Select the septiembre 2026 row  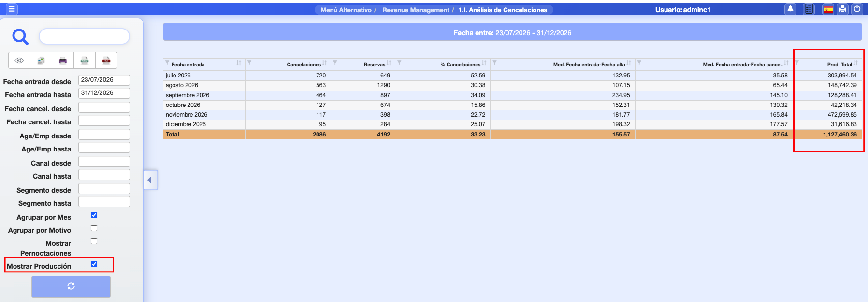pyautogui.click(x=512, y=95)
